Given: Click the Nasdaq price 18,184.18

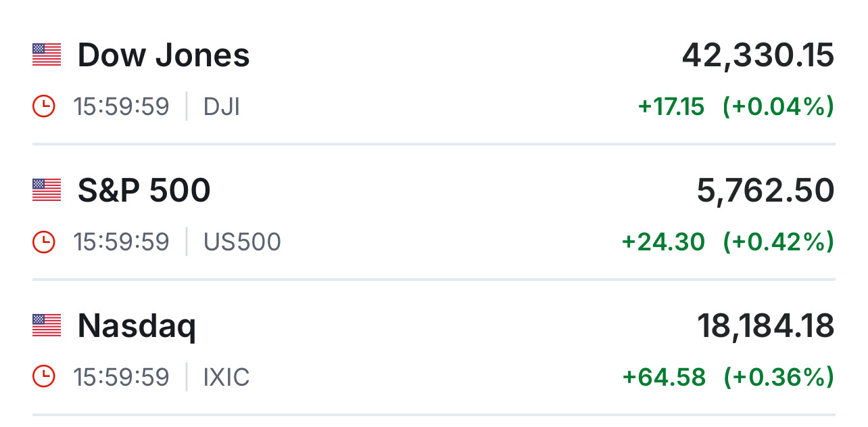Looking at the screenshot, I should tap(765, 326).
